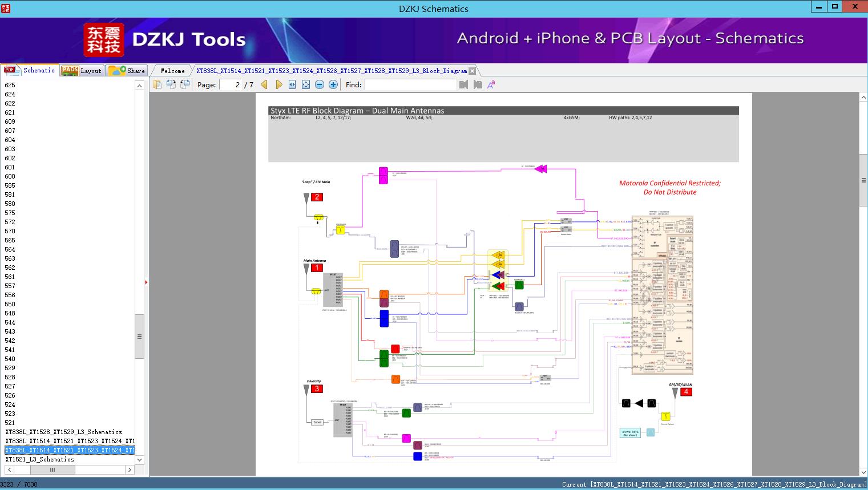Select item 565 in the list
This screenshot has height=490, width=868.
tap(10, 240)
